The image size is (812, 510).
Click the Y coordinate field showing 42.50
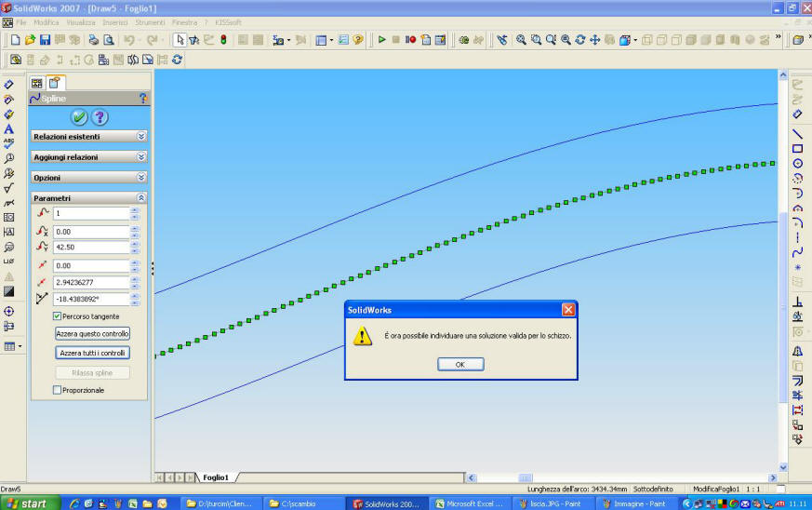tap(91, 248)
